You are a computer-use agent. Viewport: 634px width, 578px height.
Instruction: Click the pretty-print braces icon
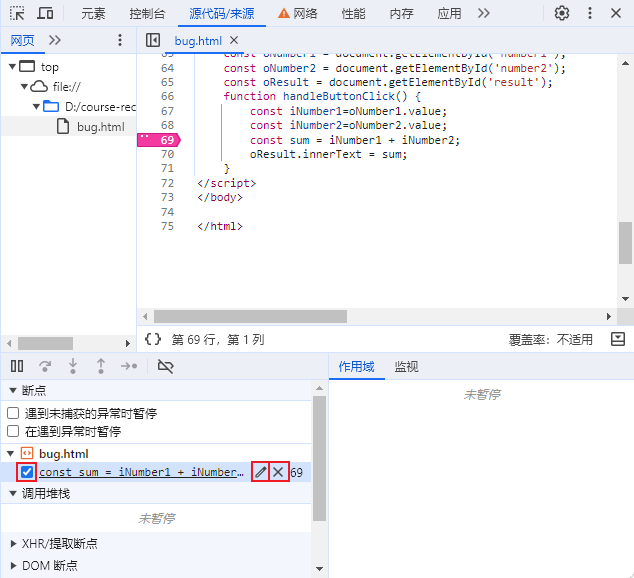click(x=153, y=339)
